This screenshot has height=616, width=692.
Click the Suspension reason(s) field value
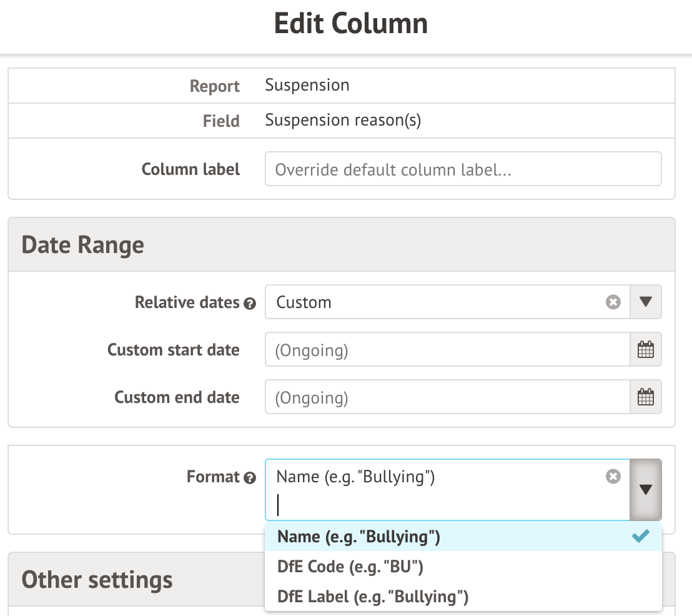point(343,120)
